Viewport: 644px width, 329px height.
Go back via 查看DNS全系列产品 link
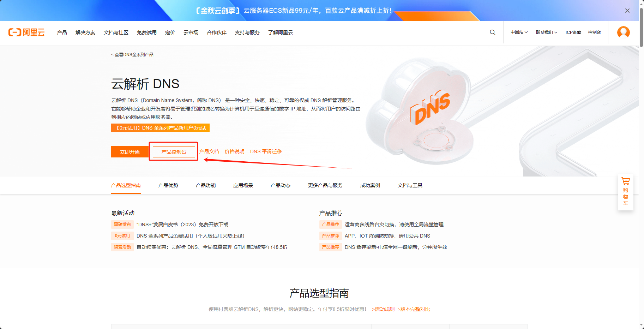point(132,55)
